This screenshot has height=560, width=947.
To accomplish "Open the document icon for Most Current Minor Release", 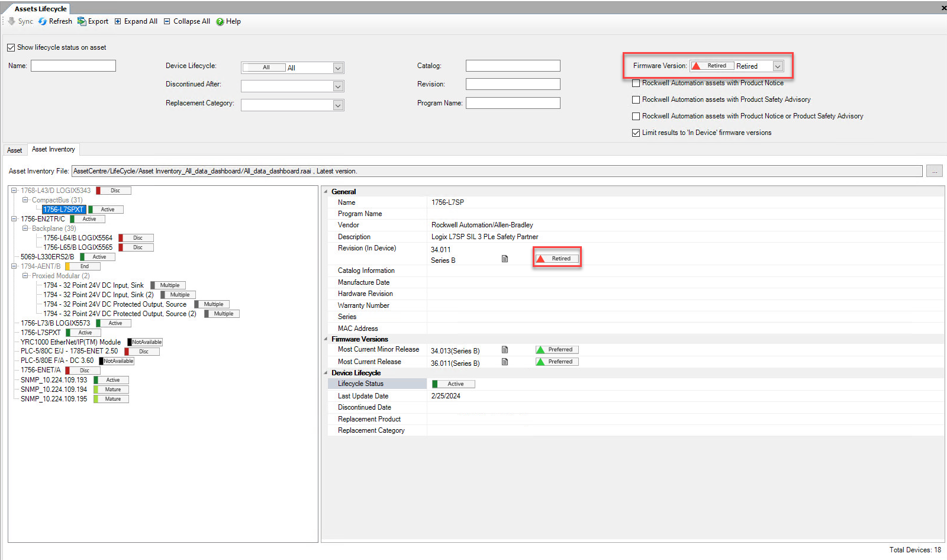I will tap(505, 350).
